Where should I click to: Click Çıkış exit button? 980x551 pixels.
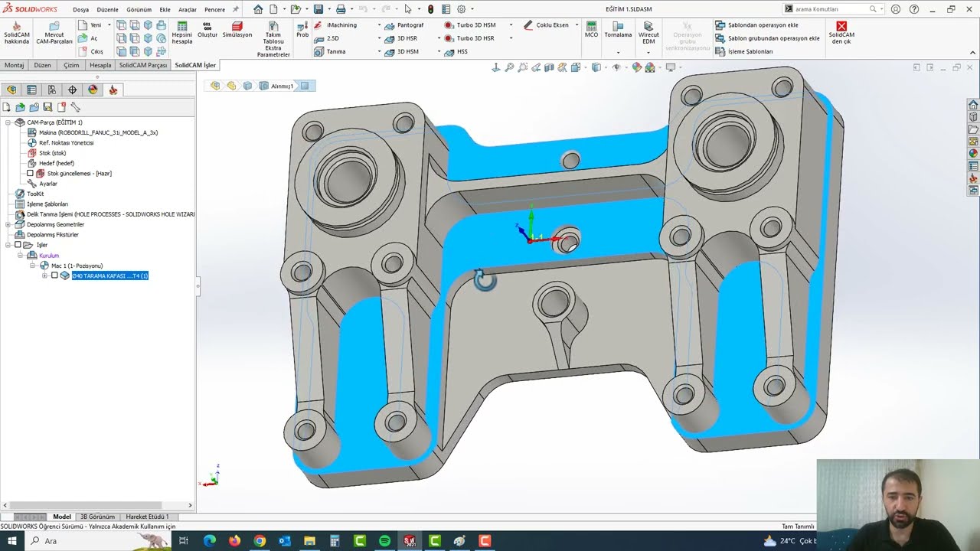pos(90,51)
